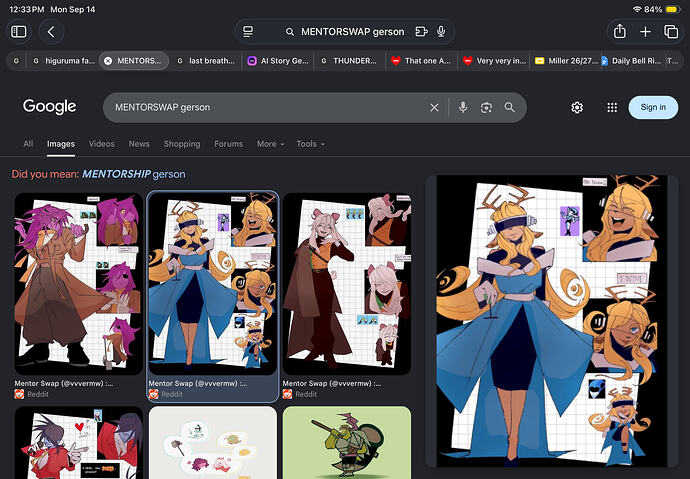Go back to the previous page
Image resolution: width=690 pixels, height=479 pixels.
51,32
